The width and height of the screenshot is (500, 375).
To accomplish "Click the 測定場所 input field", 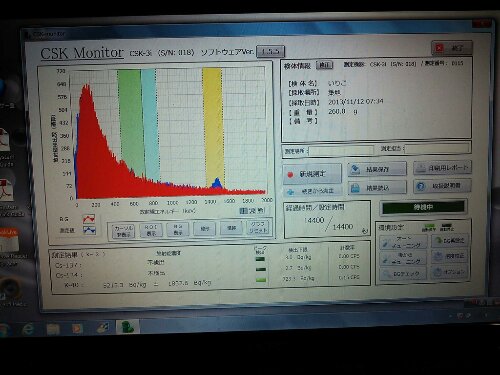I will pos(341,151).
